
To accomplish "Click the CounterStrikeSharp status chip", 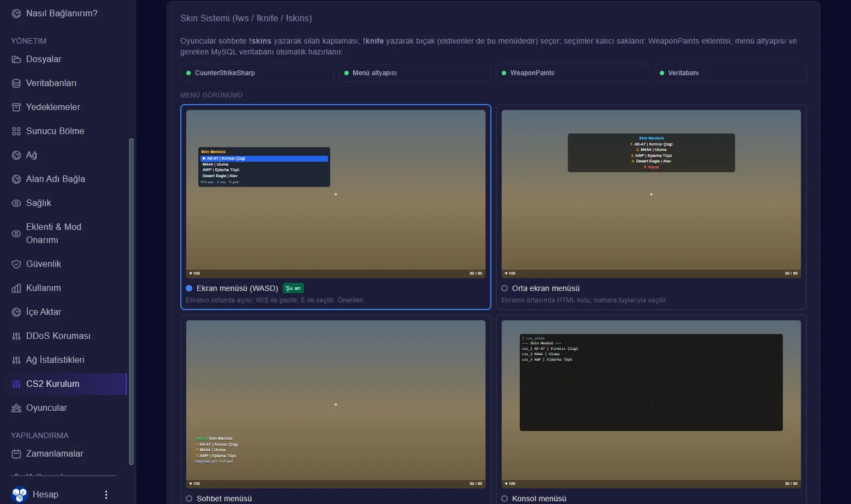I will click(x=257, y=73).
